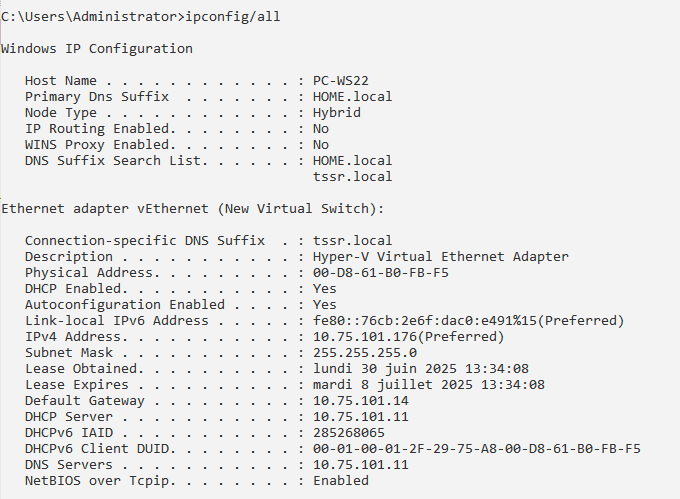Click the physical address 00-D8-61-B0-FB-F5
The image size is (680, 499).
pyautogui.click(x=380, y=272)
